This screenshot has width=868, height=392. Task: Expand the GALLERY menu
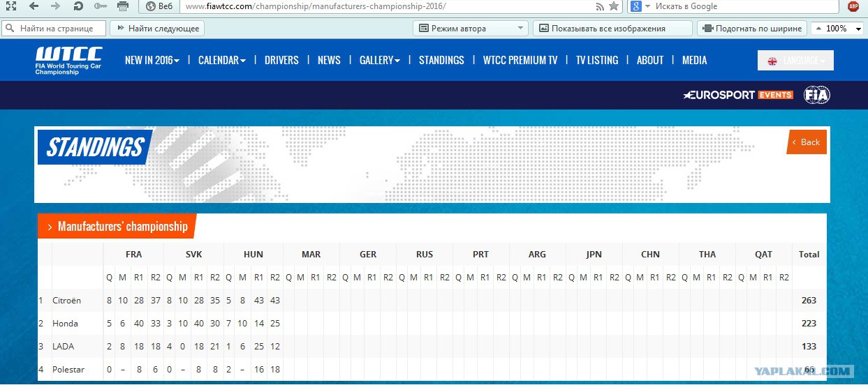[x=379, y=60]
